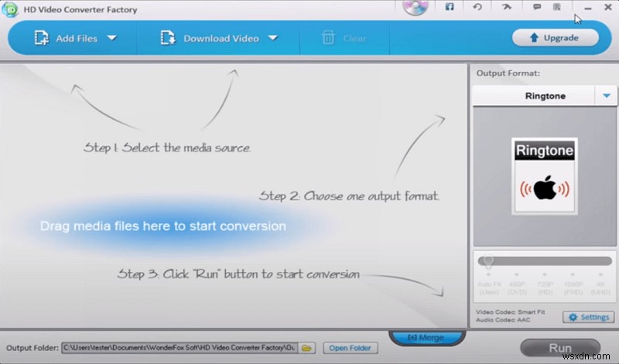Expand the Add Files dropdown arrow
619x364 pixels.
[x=112, y=38]
